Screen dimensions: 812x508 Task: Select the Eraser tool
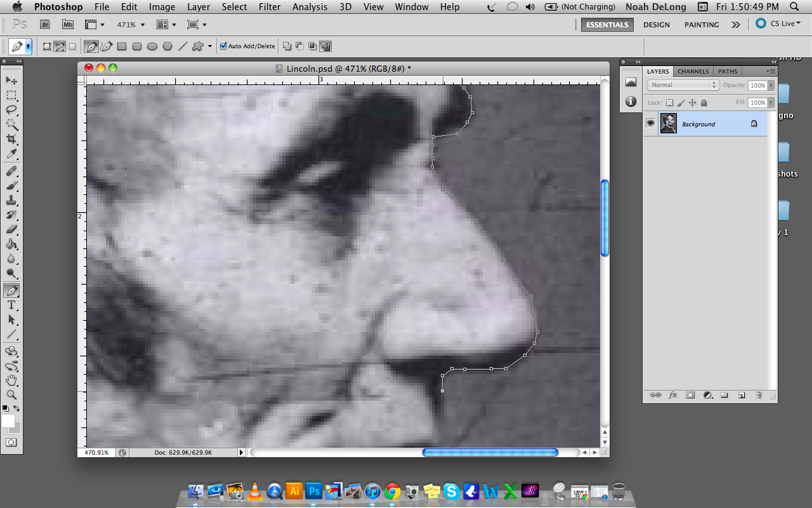coord(11,230)
